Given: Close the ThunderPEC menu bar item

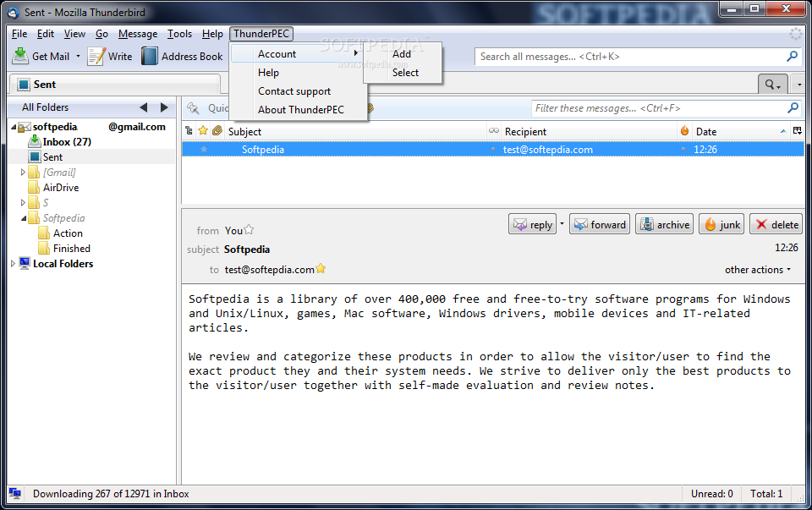Looking at the screenshot, I should pos(261,34).
